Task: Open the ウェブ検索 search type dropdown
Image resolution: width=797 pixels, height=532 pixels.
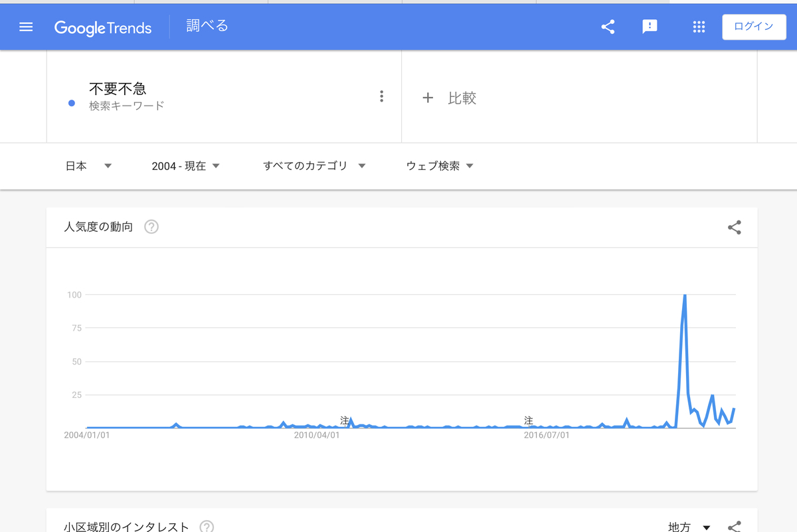Action: 439,165
